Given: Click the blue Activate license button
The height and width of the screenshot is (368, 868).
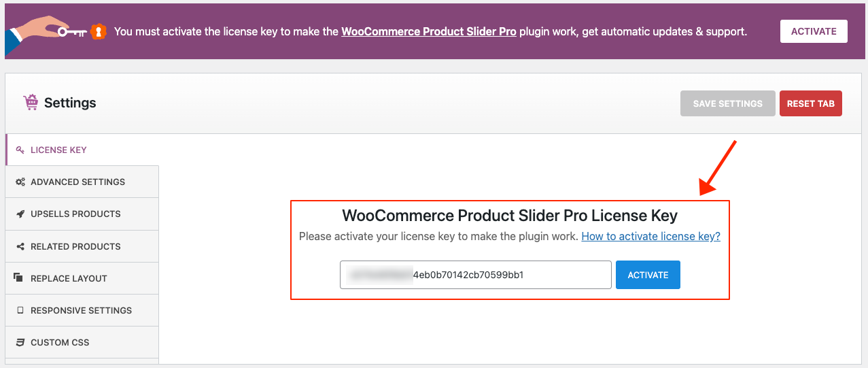Looking at the screenshot, I should [648, 275].
